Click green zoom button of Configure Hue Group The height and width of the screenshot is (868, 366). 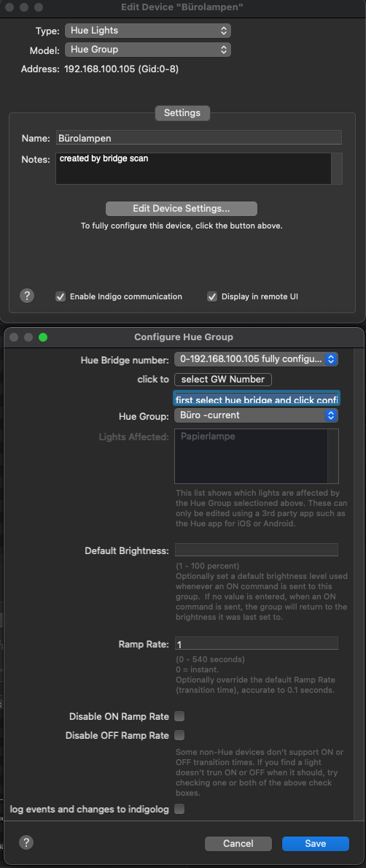click(x=42, y=337)
